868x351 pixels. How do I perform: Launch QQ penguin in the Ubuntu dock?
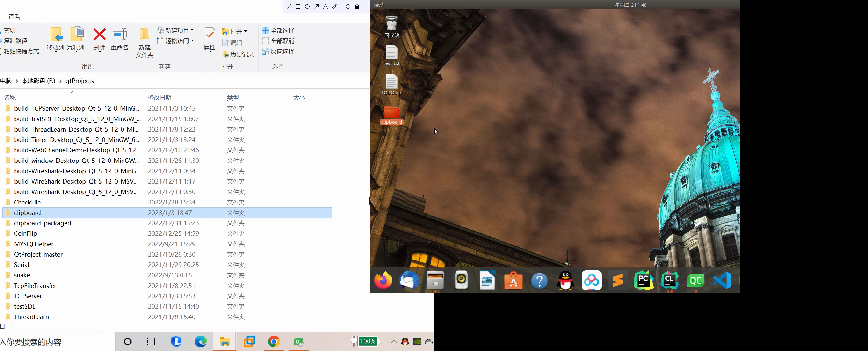[565, 280]
